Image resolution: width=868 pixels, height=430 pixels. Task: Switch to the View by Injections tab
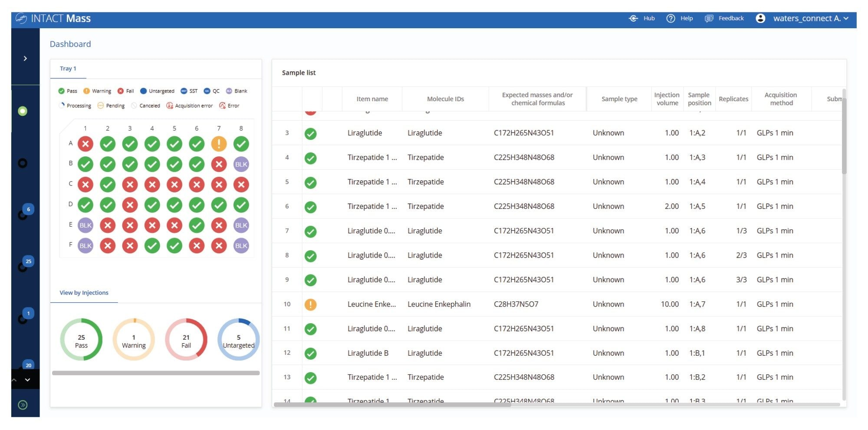[84, 292]
